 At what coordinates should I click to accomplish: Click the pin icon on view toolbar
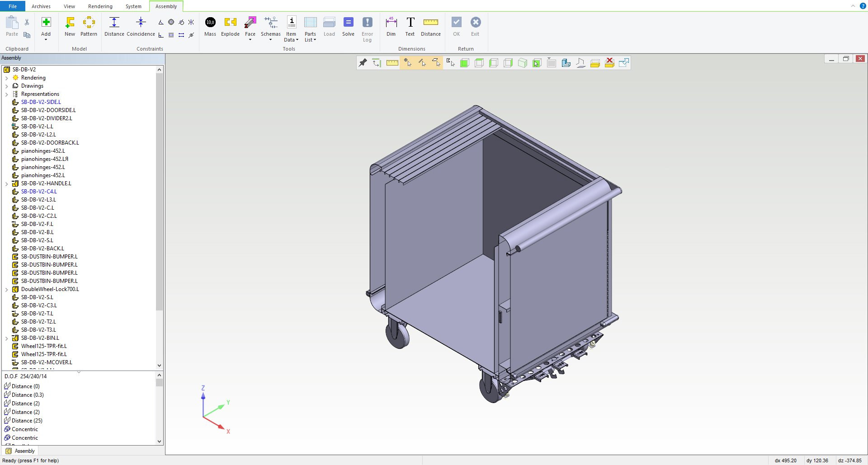363,63
